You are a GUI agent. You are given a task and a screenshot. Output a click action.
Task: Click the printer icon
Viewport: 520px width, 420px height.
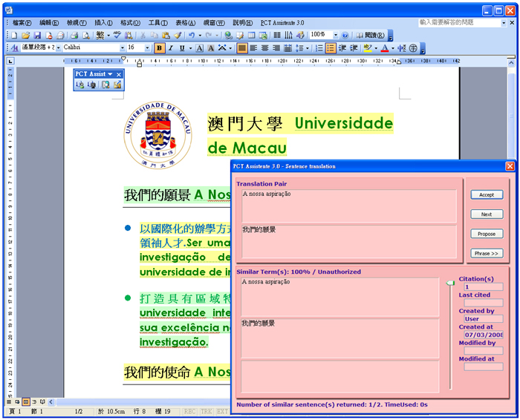tap(74, 35)
